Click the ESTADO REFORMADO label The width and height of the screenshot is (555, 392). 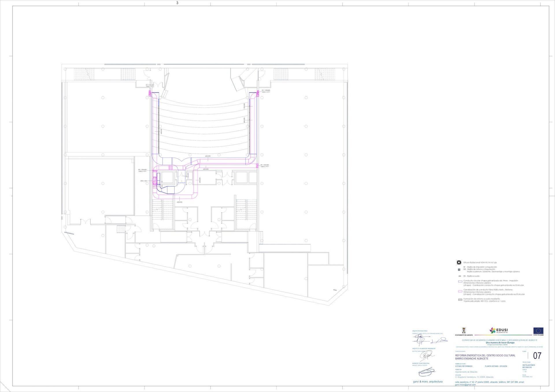[464, 366]
